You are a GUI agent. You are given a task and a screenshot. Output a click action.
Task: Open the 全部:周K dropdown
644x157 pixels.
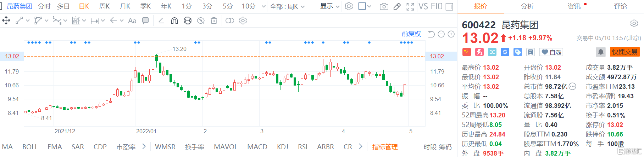coord(287,6)
